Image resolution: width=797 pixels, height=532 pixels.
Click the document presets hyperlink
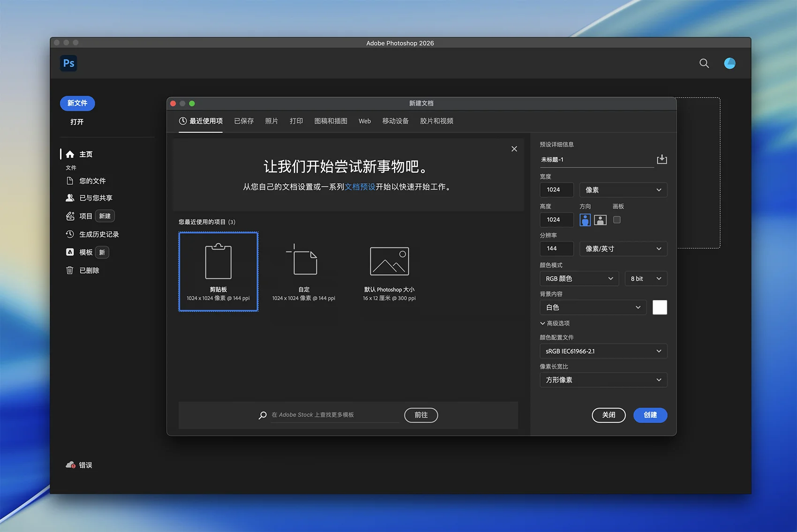[x=360, y=187]
